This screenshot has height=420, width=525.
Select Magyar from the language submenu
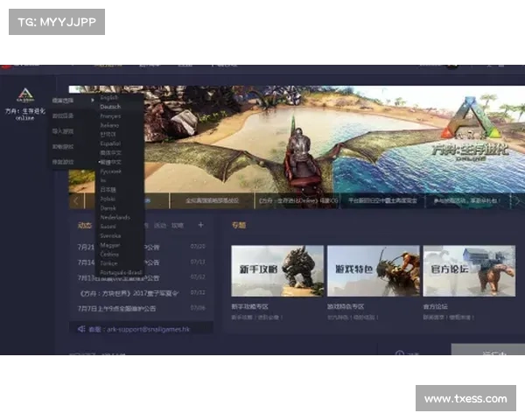click(x=110, y=245)
